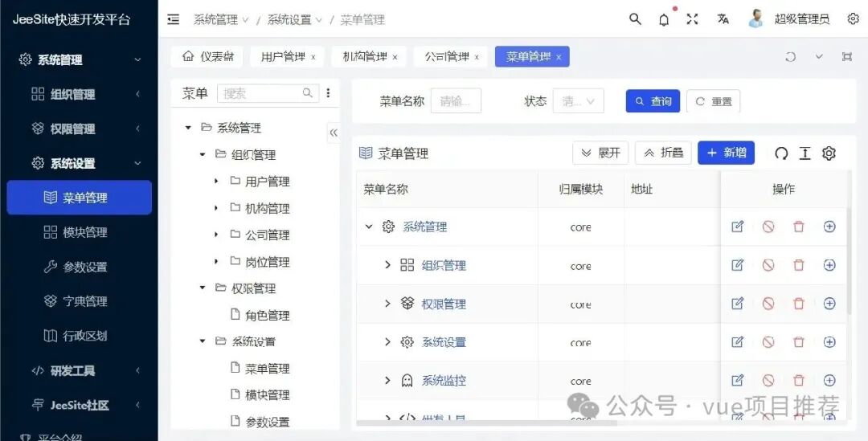
Task: Edit the 系统监控 table row
Action: pyautogui.click(x=737, y=380)
